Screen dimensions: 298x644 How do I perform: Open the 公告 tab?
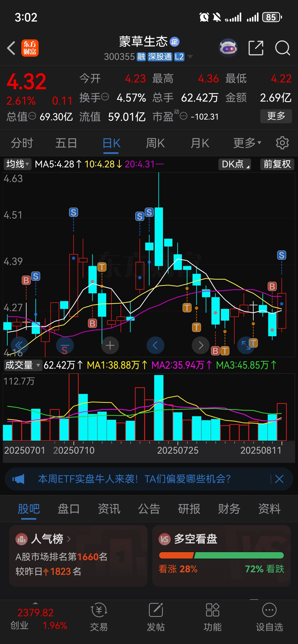[x=149, y=509]
